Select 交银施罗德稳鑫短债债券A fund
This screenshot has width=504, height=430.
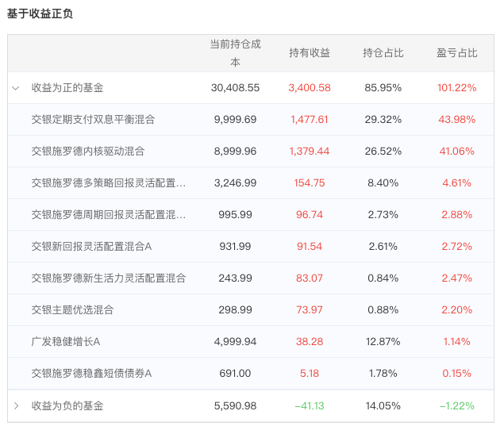click(x=91, y=374)
